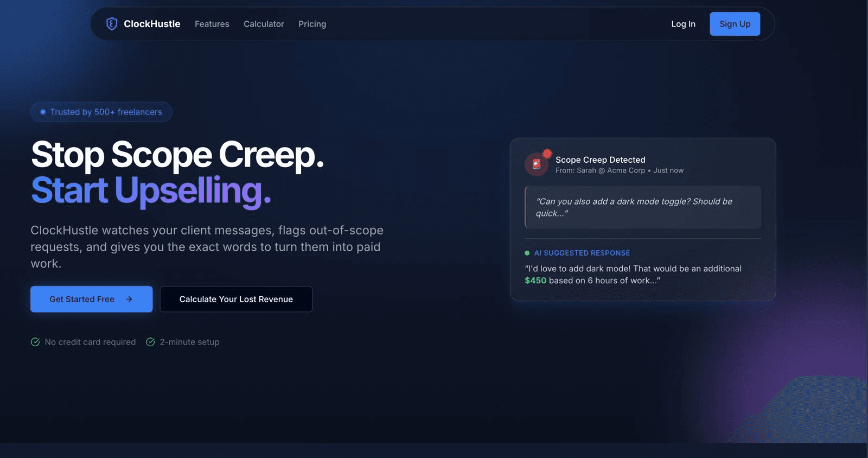Open the Calculator nav link
The height and width of the screenshot is (458, 868).
pos(264,24)
